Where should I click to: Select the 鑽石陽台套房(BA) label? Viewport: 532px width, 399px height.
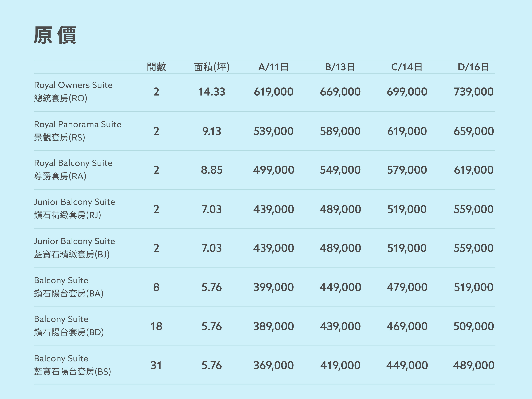(x=69, y=293)
